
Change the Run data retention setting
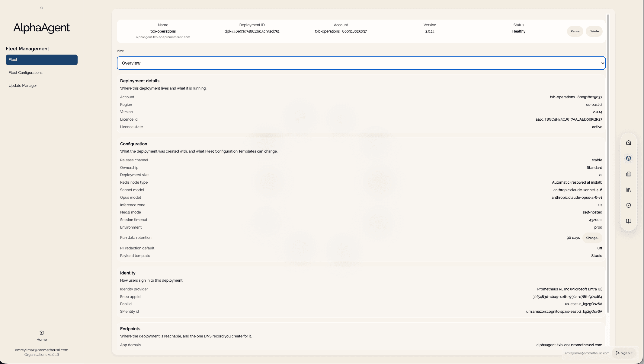pos(592,238)
